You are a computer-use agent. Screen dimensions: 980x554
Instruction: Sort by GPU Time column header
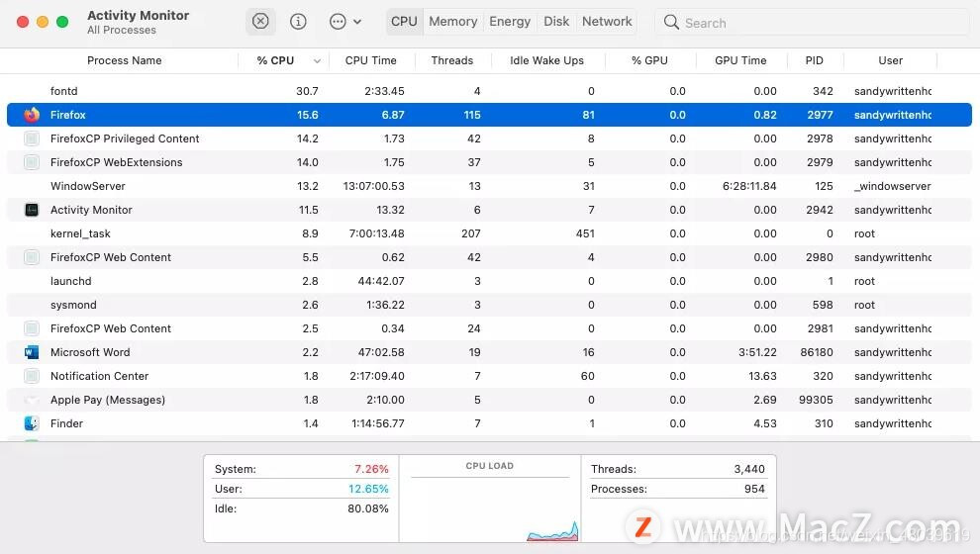tap(740, 60)
